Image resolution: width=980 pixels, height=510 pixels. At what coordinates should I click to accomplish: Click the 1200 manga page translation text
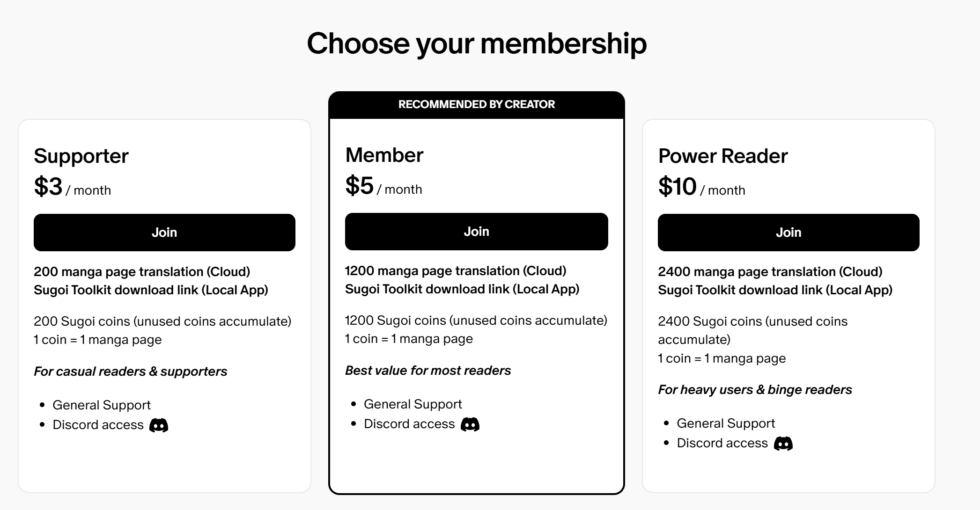tap(455, 271)
